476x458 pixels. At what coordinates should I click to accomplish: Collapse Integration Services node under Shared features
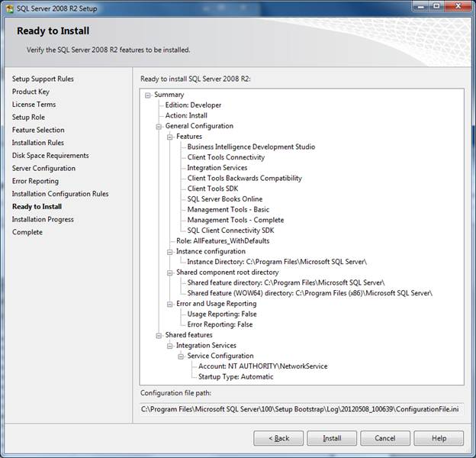(169, 346)
